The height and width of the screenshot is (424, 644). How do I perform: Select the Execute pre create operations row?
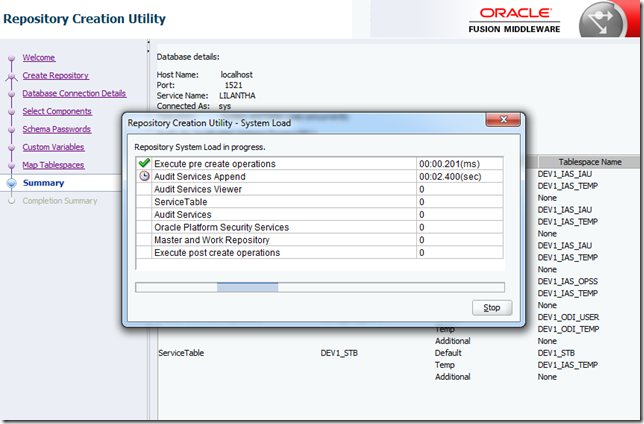coord(320,164)
